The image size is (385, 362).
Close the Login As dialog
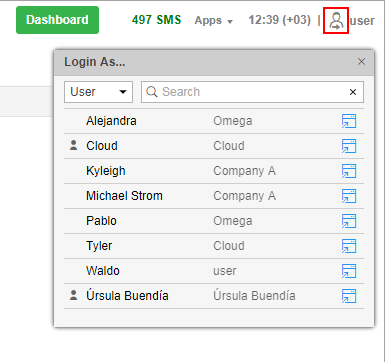[x=361, y=62]
